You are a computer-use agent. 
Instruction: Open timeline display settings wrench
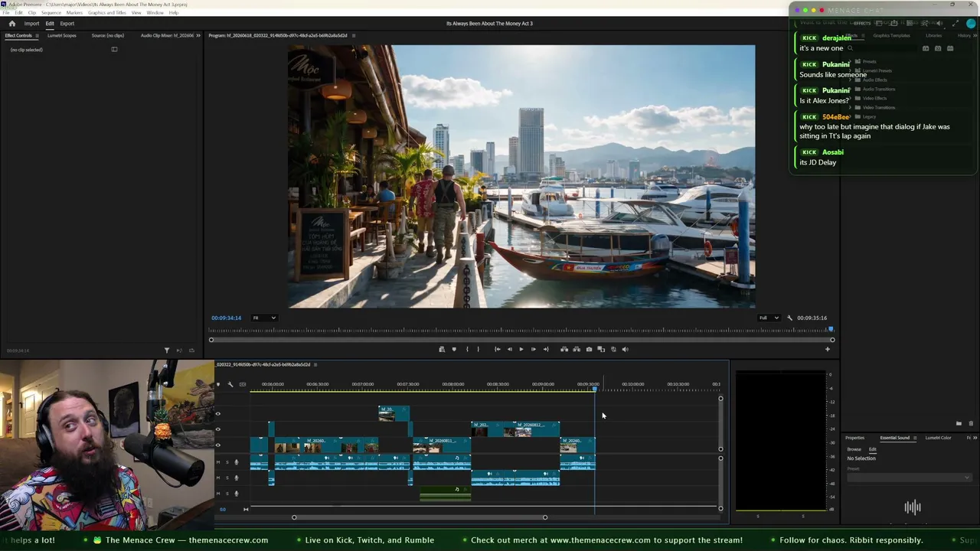pos(230,384)
